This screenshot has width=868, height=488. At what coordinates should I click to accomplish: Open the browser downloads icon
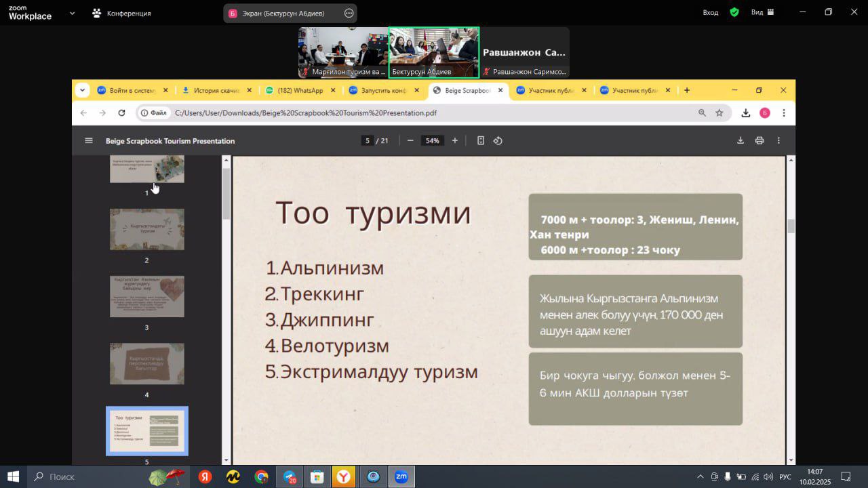[x=746, y=113]
